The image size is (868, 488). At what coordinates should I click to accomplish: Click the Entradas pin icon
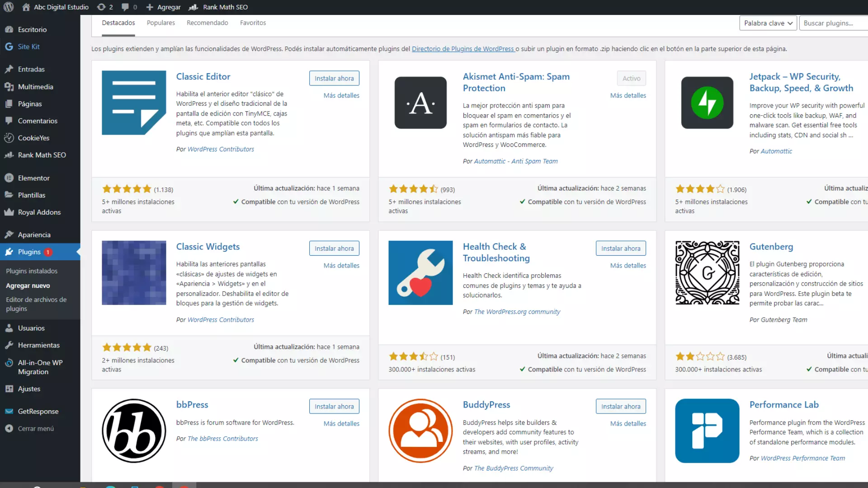[x=9, y=69]
